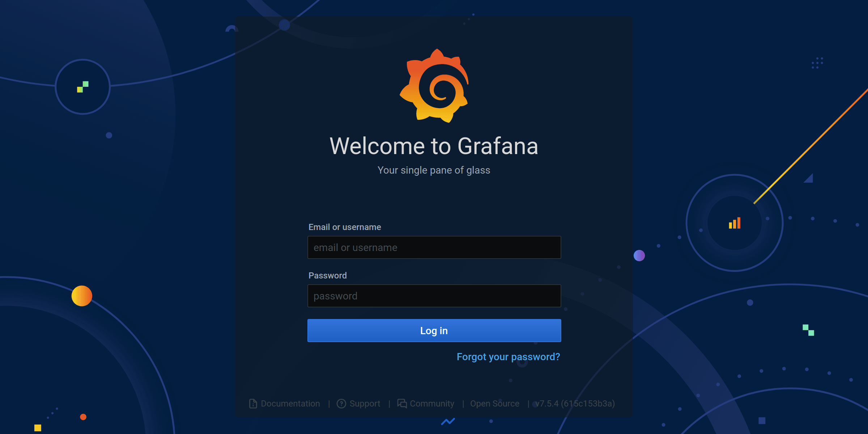Screen dimensions: 868x434
Task: Open the Forgot your password link
Action: 508,357
